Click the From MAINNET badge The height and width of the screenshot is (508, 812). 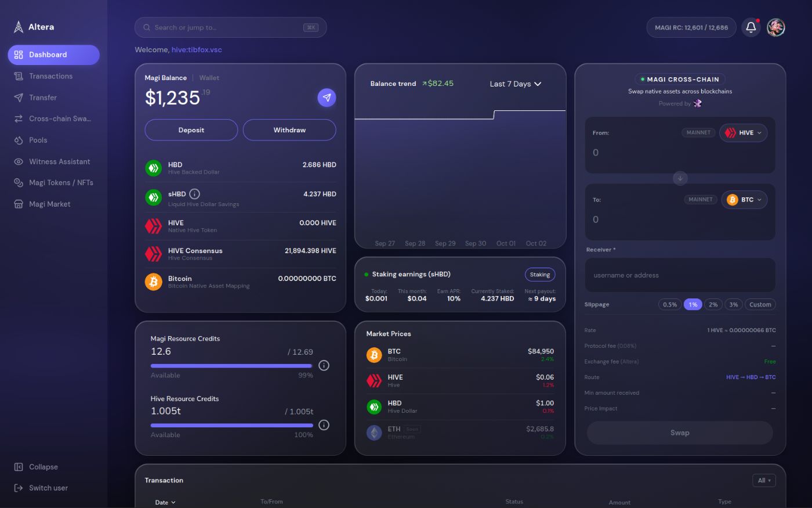(x=698, y=132)
